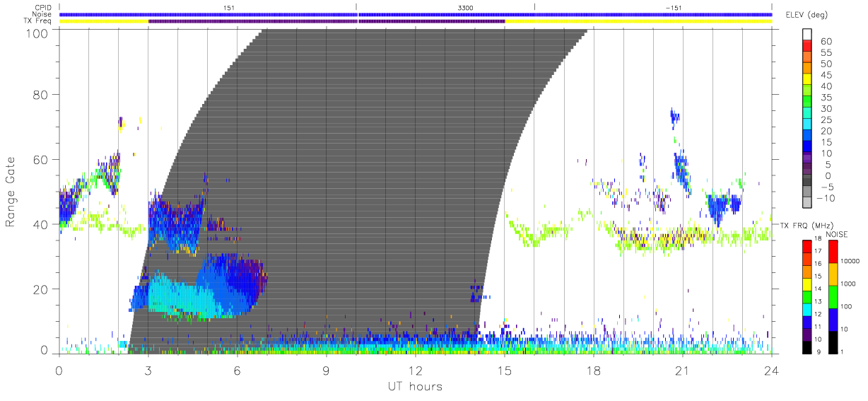
Task: Click the 9 tick label on UT hours axis
Action: pyautogui.click(x=326, y=370)
